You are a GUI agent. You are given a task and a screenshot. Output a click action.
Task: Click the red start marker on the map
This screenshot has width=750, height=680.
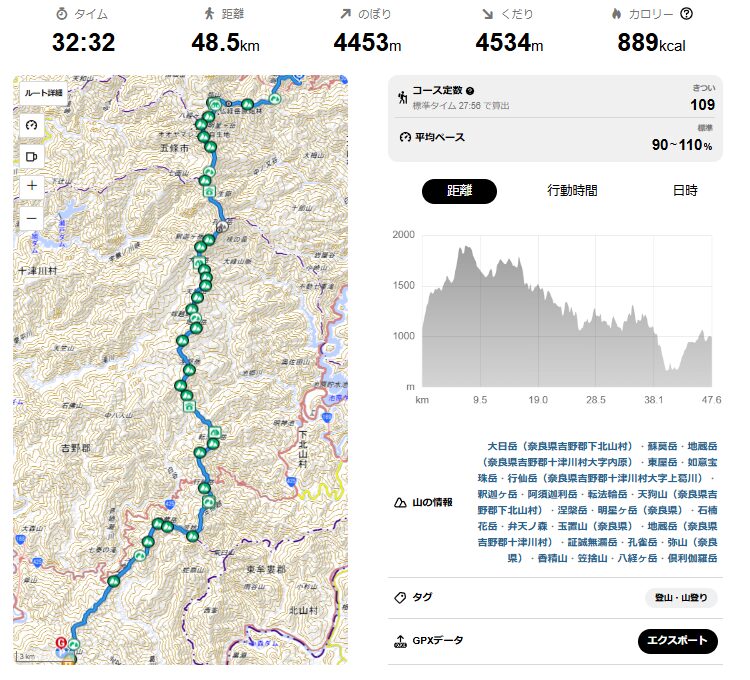point(62,641)
